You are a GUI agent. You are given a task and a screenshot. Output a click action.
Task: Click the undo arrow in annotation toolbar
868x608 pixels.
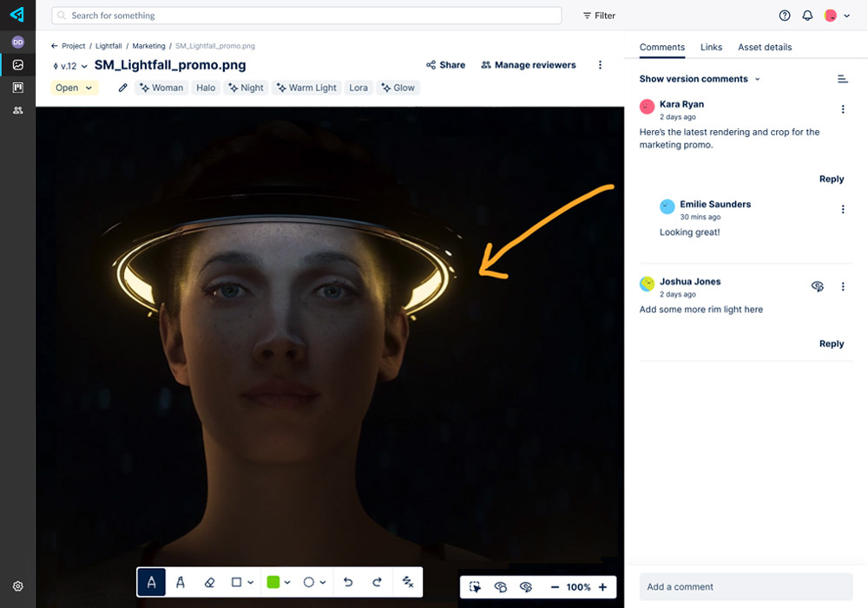click(x=348, y=583)
